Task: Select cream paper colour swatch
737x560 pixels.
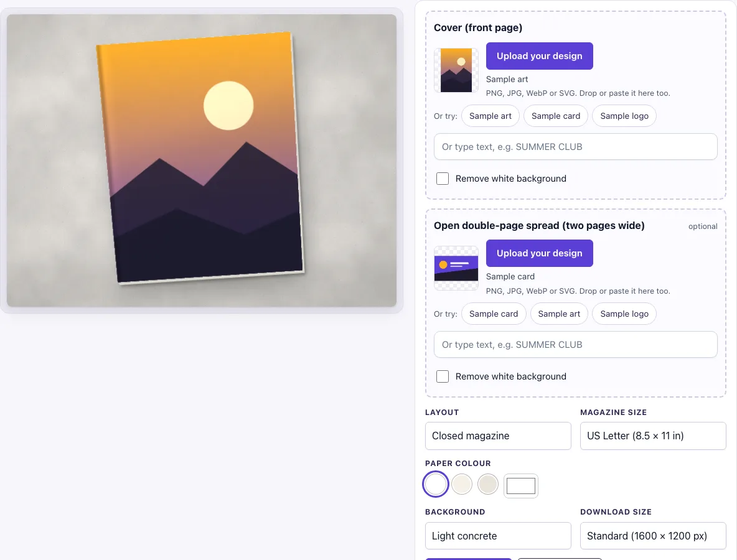Action: [x=462, y=484]
